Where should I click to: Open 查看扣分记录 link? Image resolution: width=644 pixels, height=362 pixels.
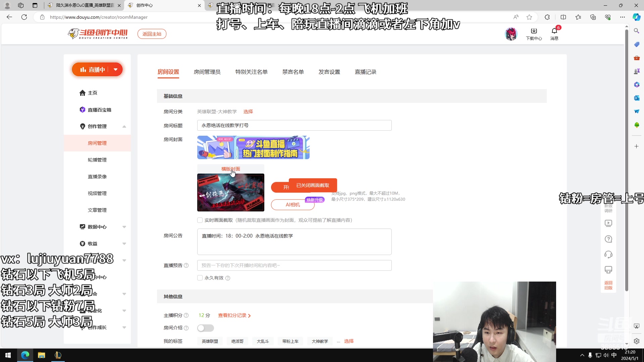(x=234, y=315)
